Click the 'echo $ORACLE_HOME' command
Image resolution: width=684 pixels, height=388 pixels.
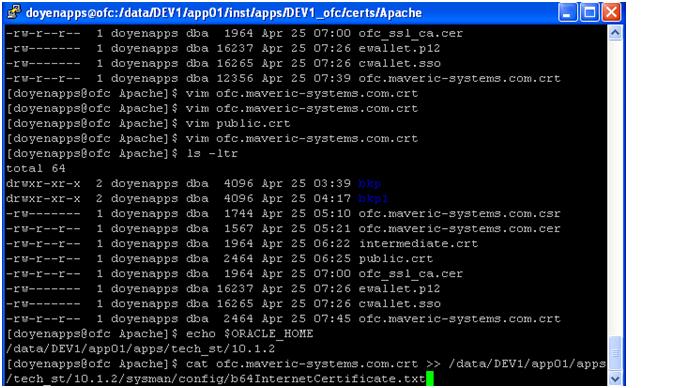pyautogui.click(x=250, y=334)
